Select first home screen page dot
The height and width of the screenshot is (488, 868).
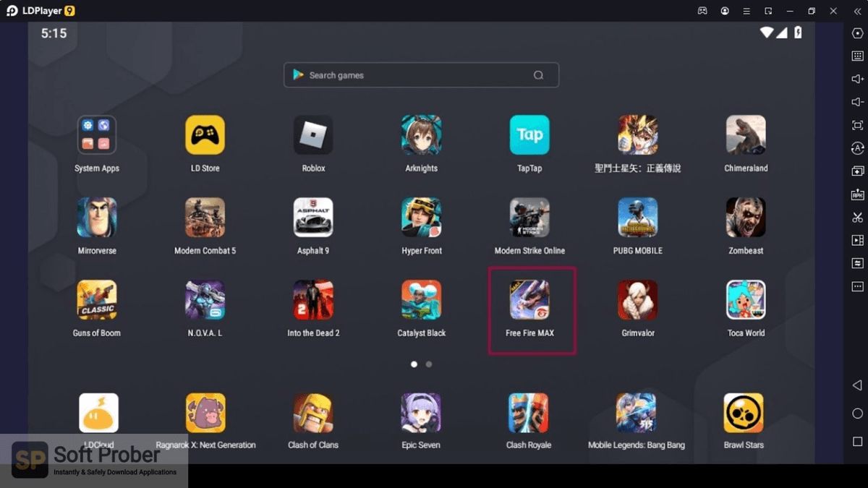tap(414, 364)
